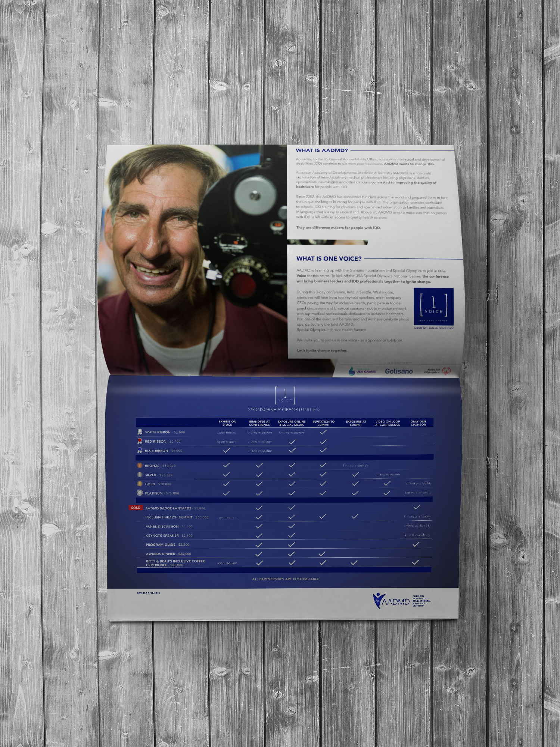The height and width of the screenshot is (747, 560).
Task: Select the Bronze medal icon
Action: coord(140,466)
